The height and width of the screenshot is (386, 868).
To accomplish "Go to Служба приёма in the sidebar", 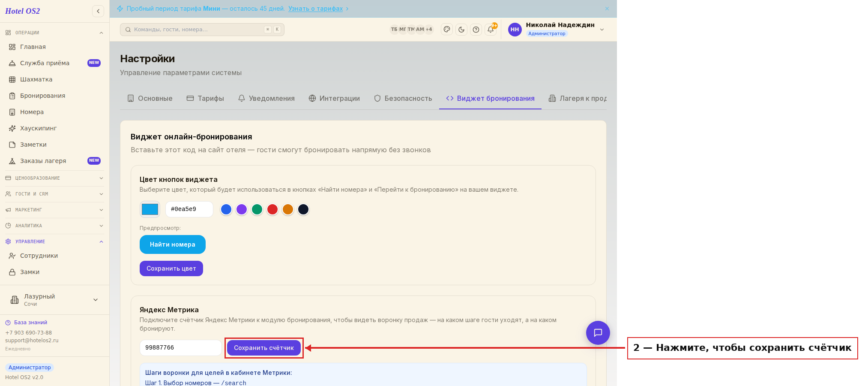I will point(54,63).
